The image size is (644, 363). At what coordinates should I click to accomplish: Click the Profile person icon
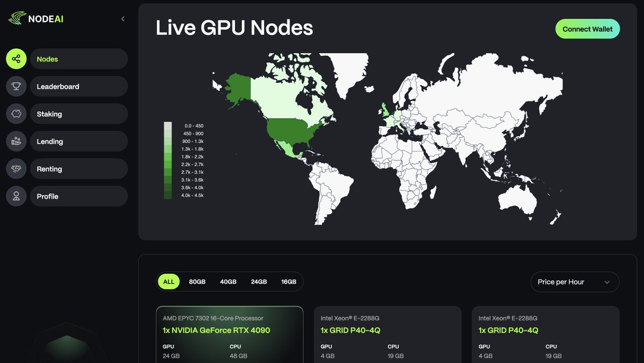click(x=16, y=196)
